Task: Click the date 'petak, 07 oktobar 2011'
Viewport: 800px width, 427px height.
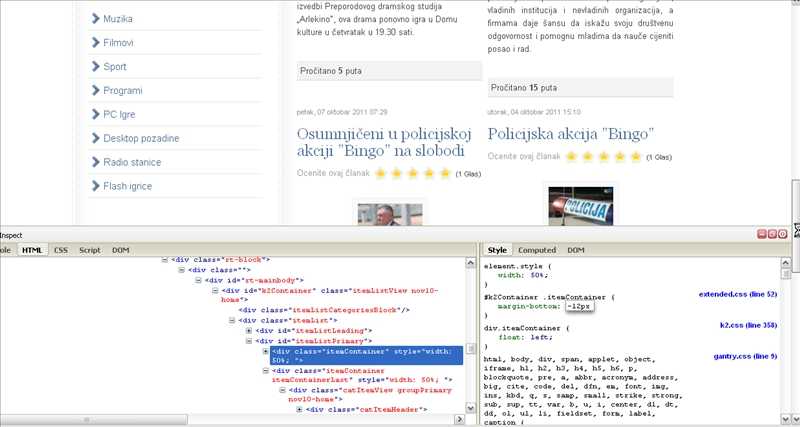Action: tap(342, 112)
